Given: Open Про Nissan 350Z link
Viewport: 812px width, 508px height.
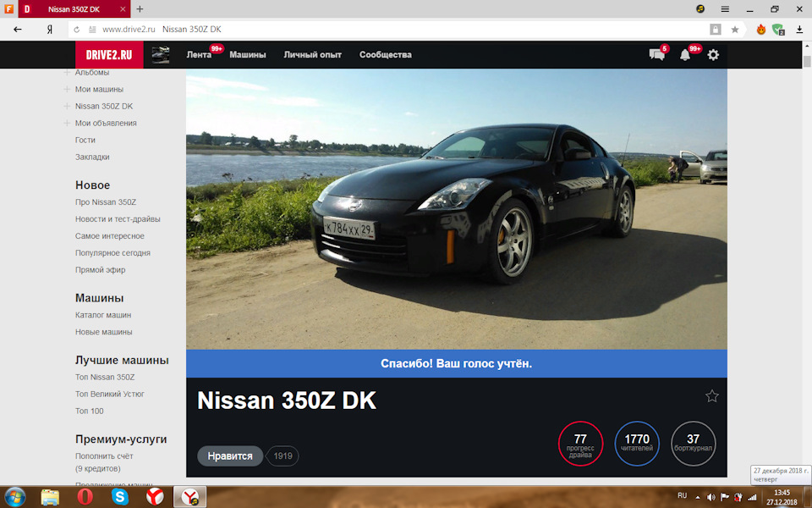Looking at the screenshot, I should point(106,202).
